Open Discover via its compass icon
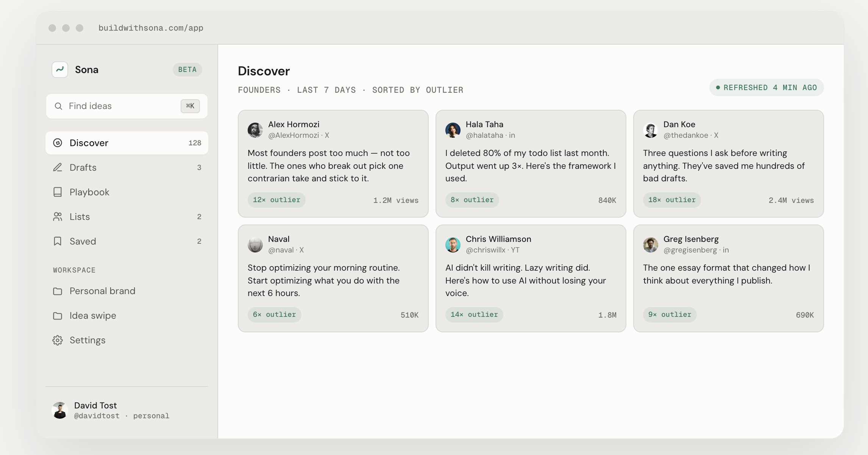Screen dimensions: 868x455 pos(58,143)
